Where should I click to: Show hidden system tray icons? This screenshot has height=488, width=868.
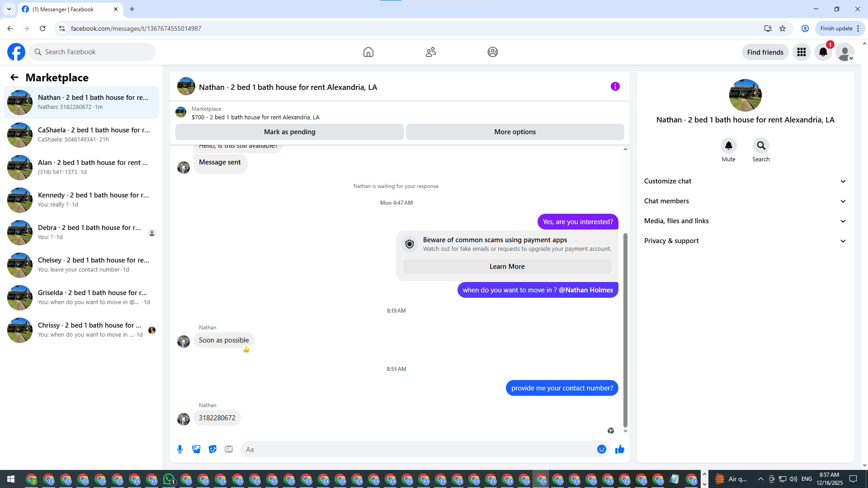[760, 479]
